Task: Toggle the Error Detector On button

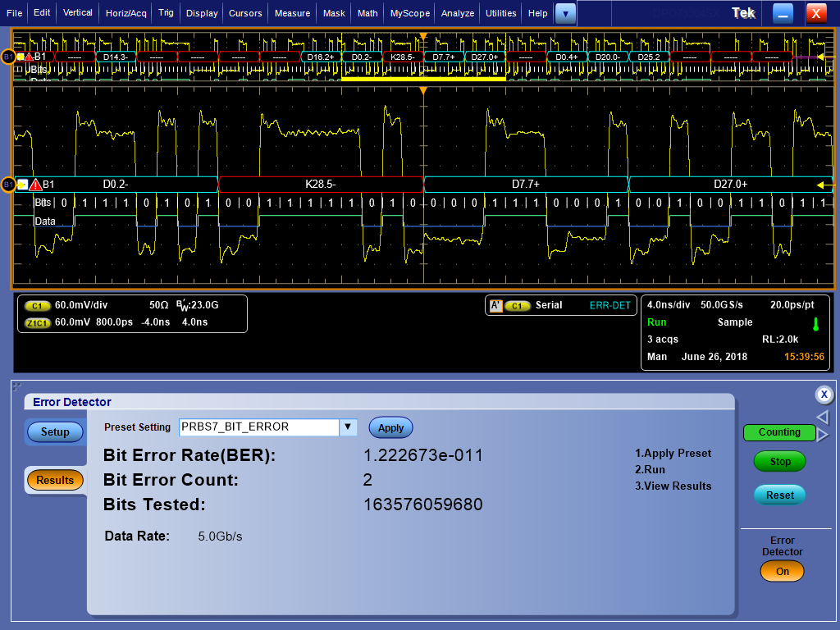Action: [781, 572]
